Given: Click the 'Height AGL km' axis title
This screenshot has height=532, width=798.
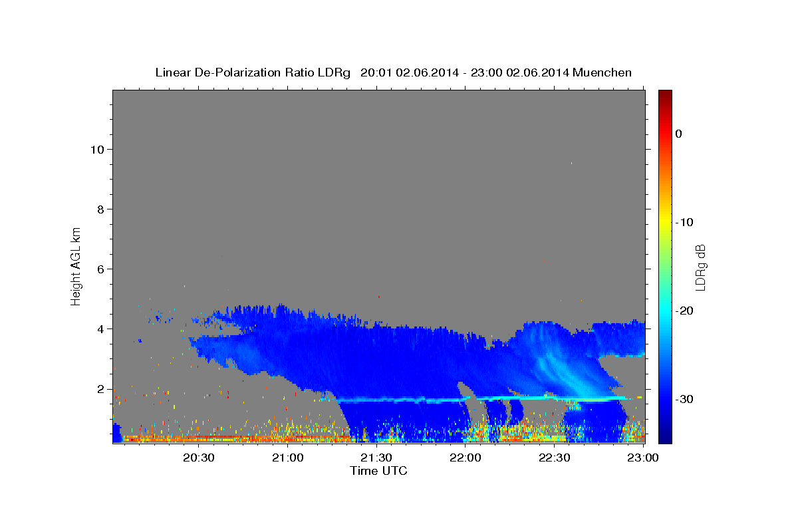Looking at the screenshot, I should pos(76,266).
